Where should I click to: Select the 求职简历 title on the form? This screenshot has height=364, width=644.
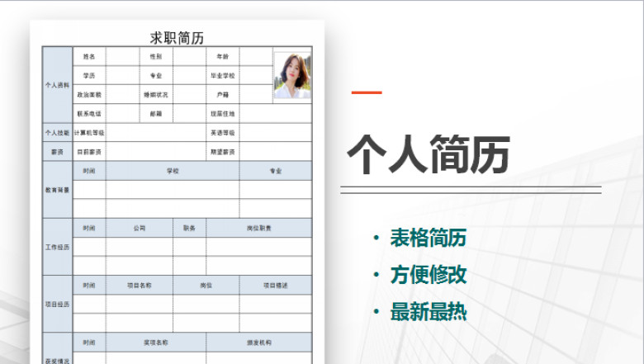[x=177, y=38]
